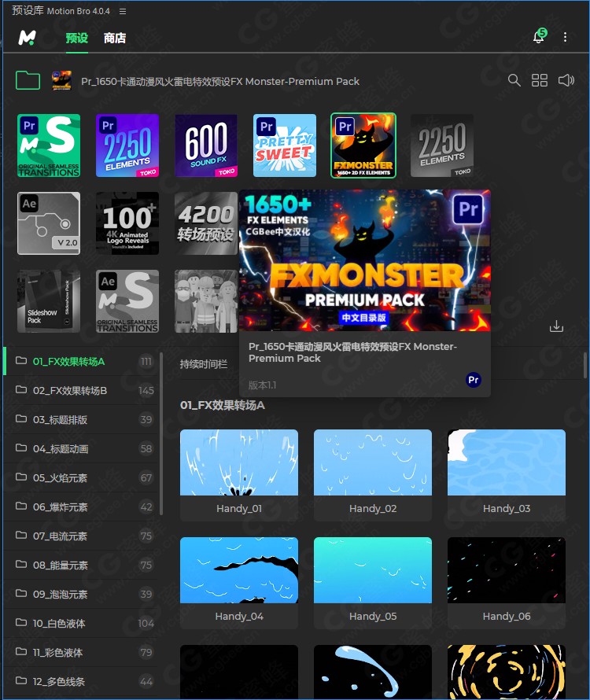This screenshot has height=700, width=590.
Task: Select the yellow swirl preset thumbnail
Action: pos(507,672)
